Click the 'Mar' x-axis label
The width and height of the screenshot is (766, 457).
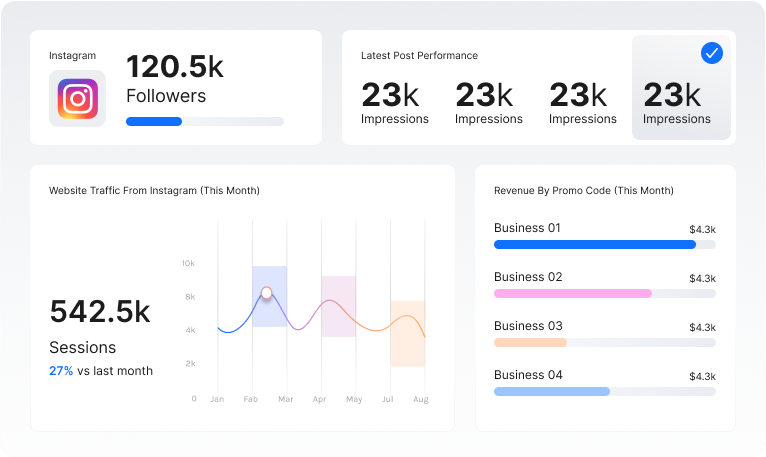[x=286, y=399]
